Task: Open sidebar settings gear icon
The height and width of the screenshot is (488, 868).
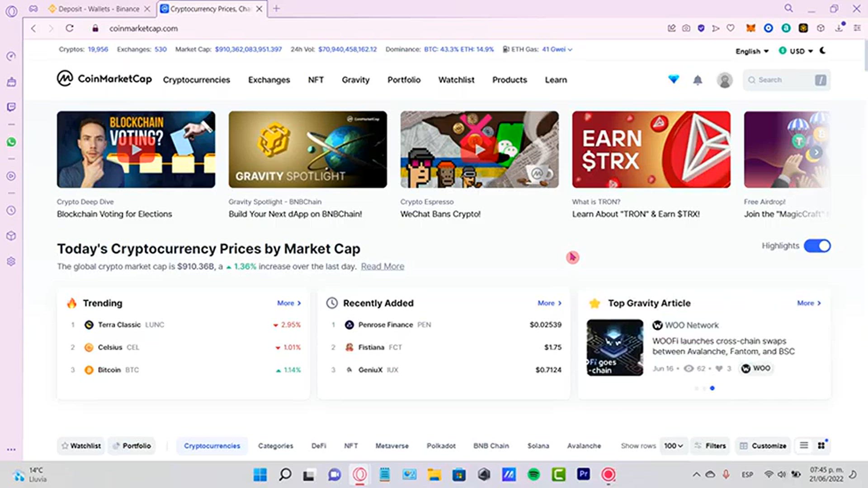Action: pos(11,262)
